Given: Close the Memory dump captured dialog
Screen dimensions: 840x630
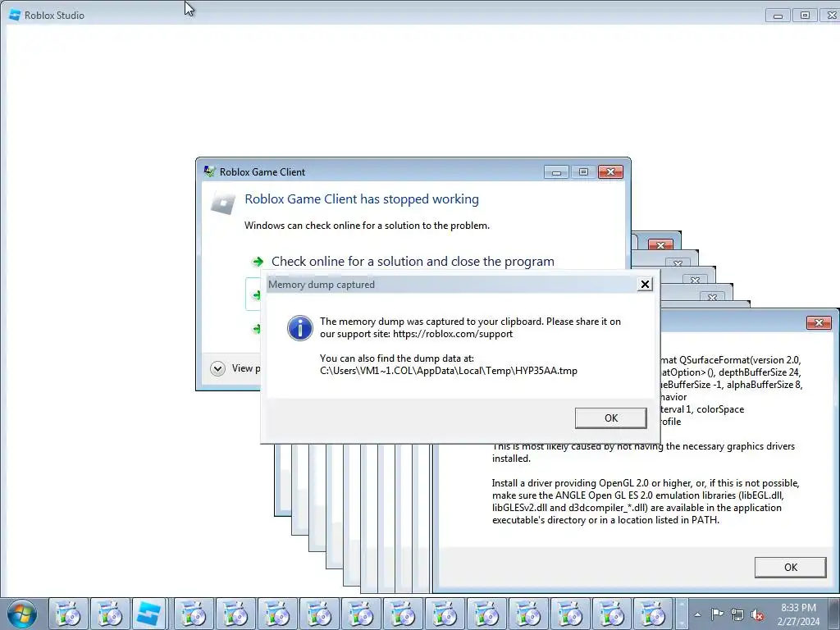Looking at the screenshot, I should tap(645, 285).
